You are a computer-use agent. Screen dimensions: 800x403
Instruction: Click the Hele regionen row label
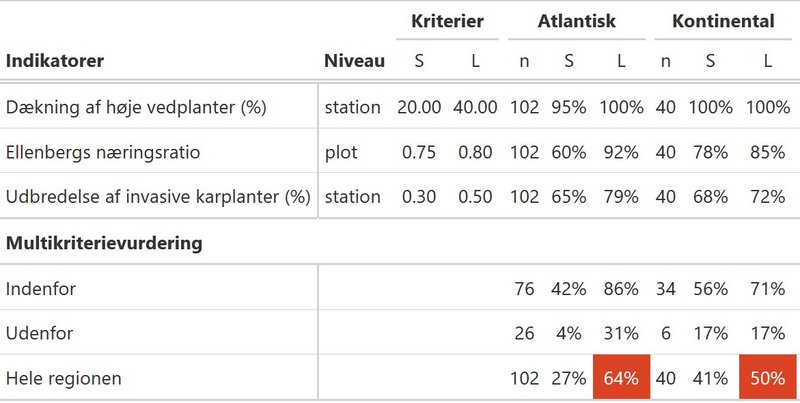[x=63, y=379]
